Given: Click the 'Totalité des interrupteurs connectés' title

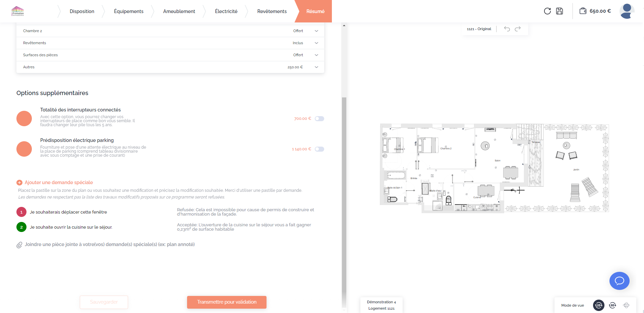Looking at the screenshot, I should pyautogui.click(x=80, y=110).
